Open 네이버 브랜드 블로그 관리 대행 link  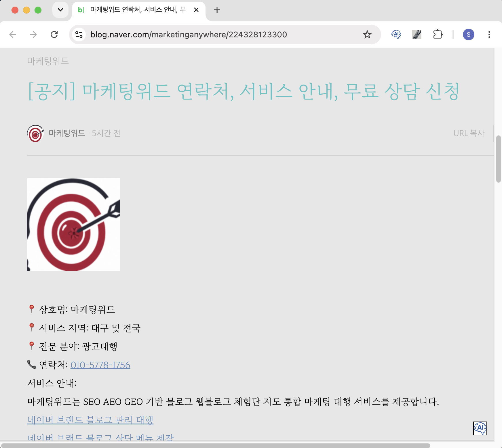90,420
